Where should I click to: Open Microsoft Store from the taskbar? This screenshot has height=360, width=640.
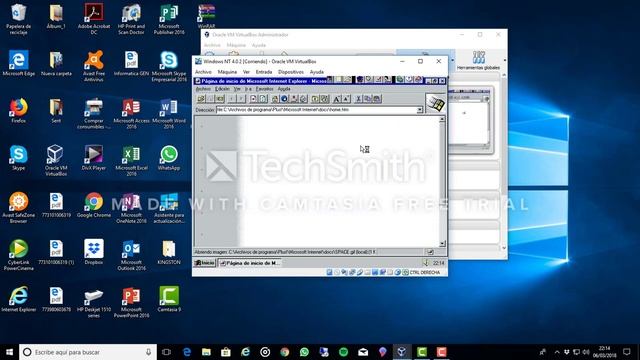[x=226, y=352]
